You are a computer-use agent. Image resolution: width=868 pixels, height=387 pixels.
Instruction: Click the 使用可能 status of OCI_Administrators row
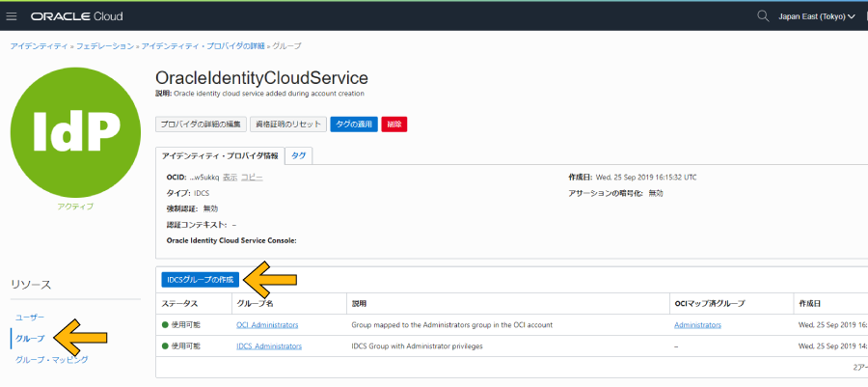[x=181, y=325]
